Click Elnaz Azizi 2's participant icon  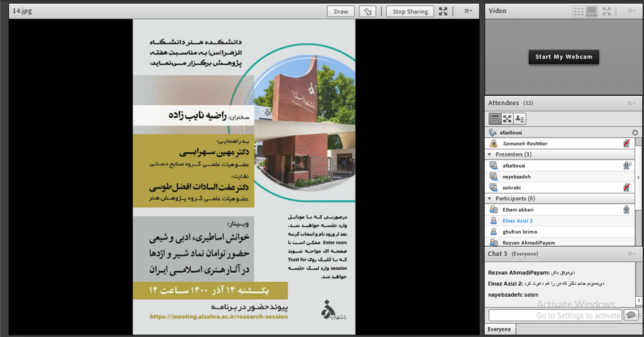click(494, 220)
